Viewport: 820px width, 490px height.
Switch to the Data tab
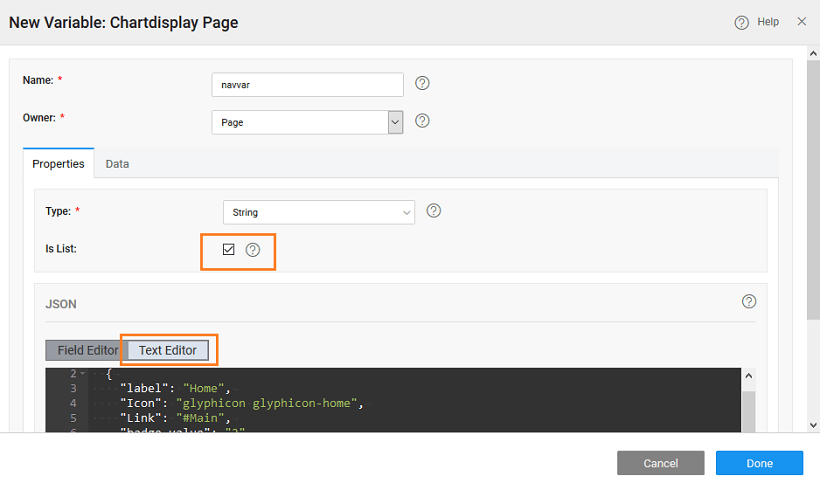click(117, 164)
